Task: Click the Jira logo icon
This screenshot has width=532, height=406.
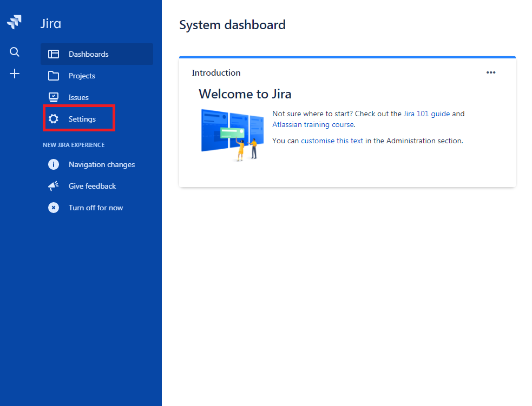Action: [14, 22]
